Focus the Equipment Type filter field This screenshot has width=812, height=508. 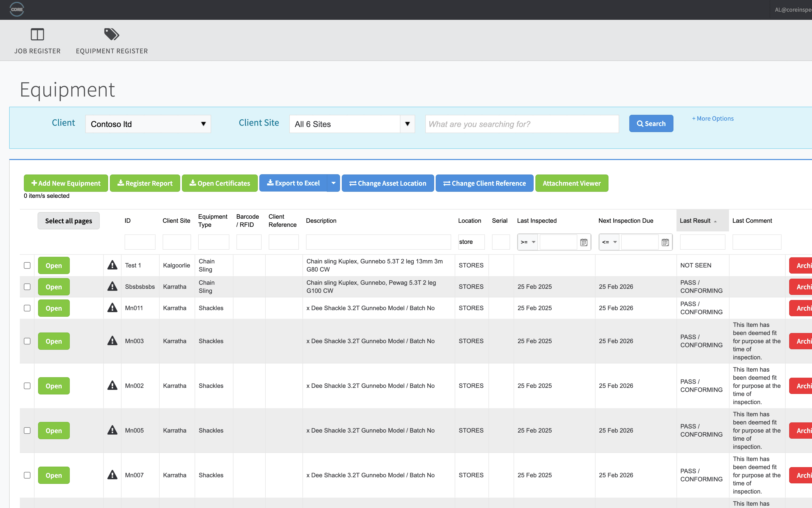click(x=214, y=242)
